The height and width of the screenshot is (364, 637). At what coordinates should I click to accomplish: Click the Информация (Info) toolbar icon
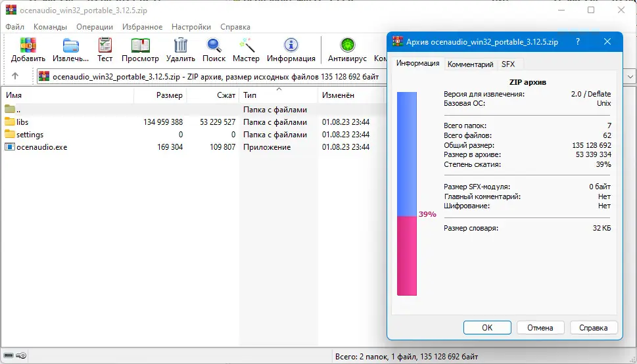tap(291, 45)
